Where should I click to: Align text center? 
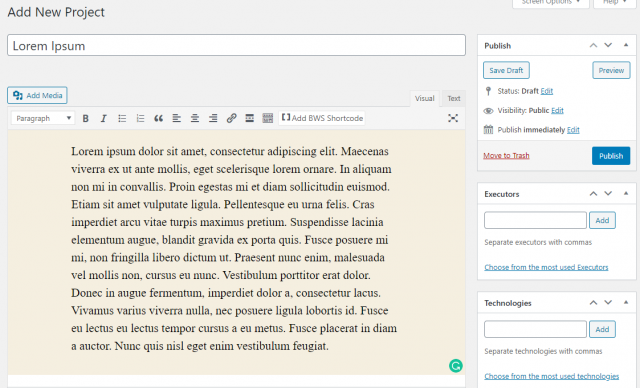pos(195,118)
